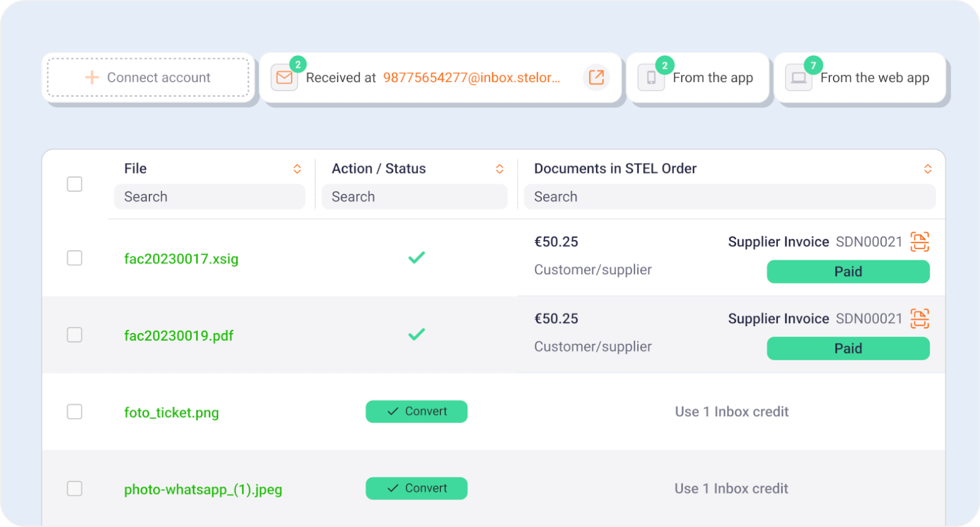Click the mobile phone app icon
This screenshot has width=980, height=527.
click(651, 78)
